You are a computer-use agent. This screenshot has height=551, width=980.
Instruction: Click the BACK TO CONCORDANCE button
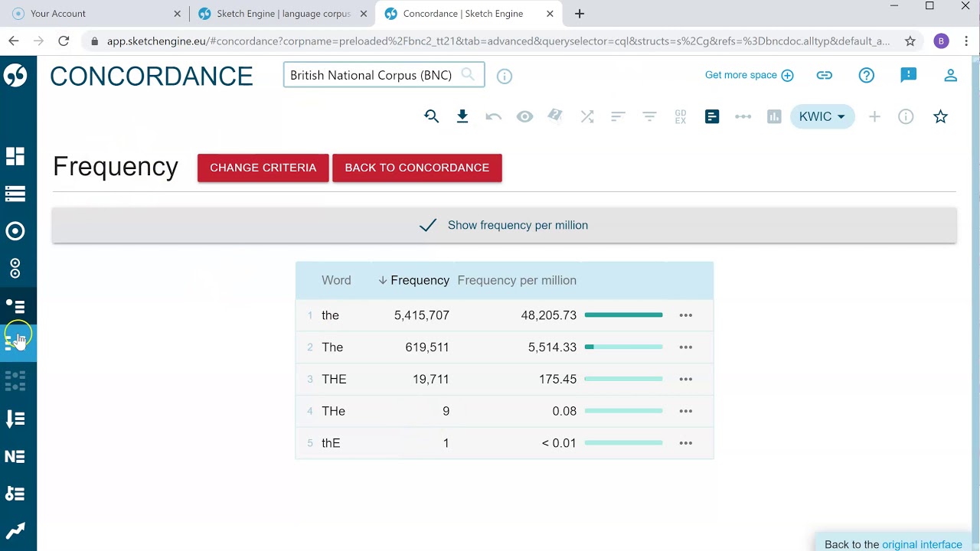point(417,168)
